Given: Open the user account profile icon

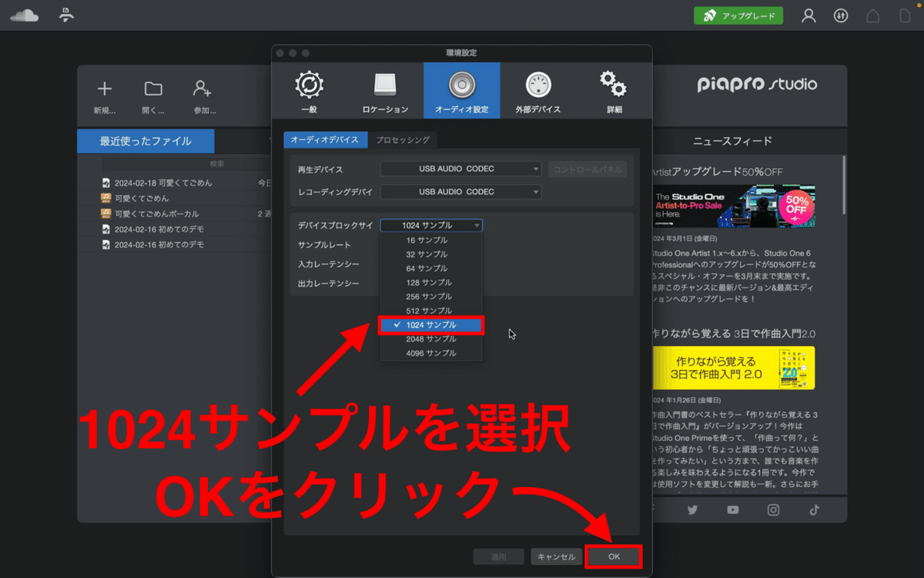Looking at the screenshot, I should 808,15.
